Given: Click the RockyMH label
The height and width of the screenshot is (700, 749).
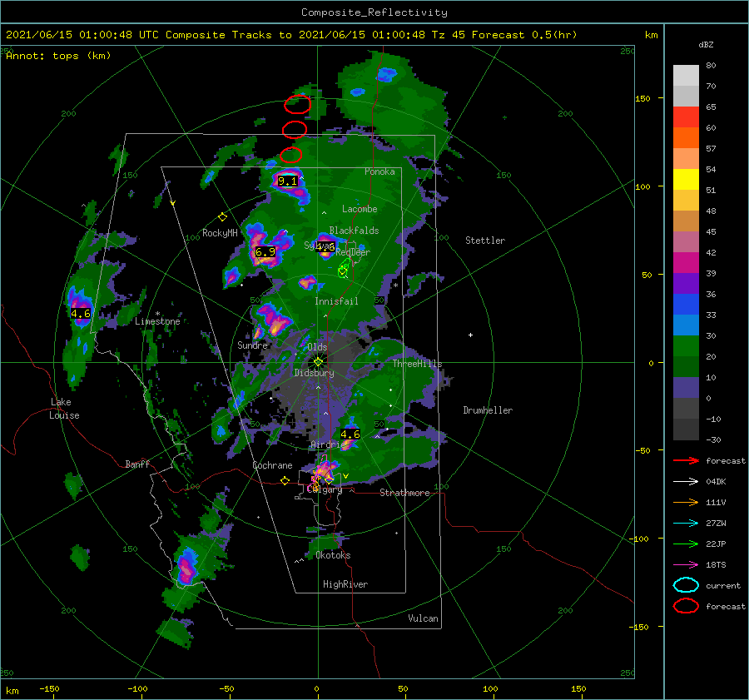Looking at the screenshot, I should tap(220, 233).
